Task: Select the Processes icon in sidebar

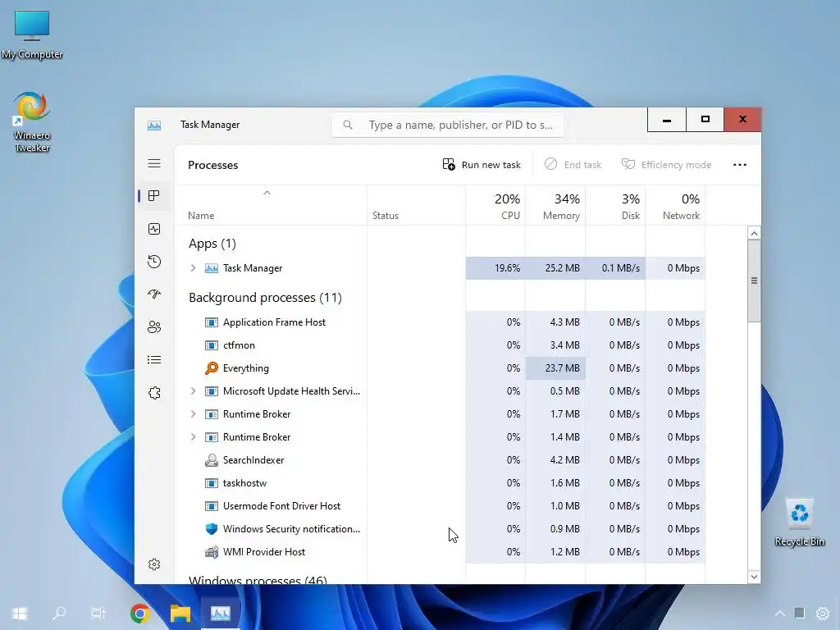Action: 154,195
